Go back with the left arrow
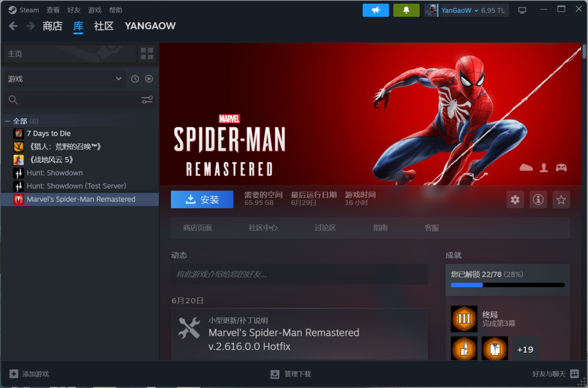Screen dimensions: 588x388 (13, 26)
